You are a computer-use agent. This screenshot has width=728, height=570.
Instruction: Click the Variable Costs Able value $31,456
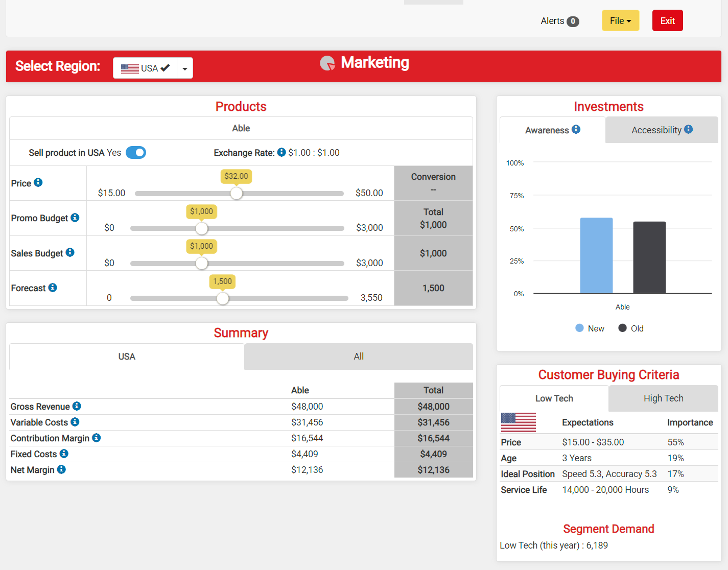[x=307, y=422]
